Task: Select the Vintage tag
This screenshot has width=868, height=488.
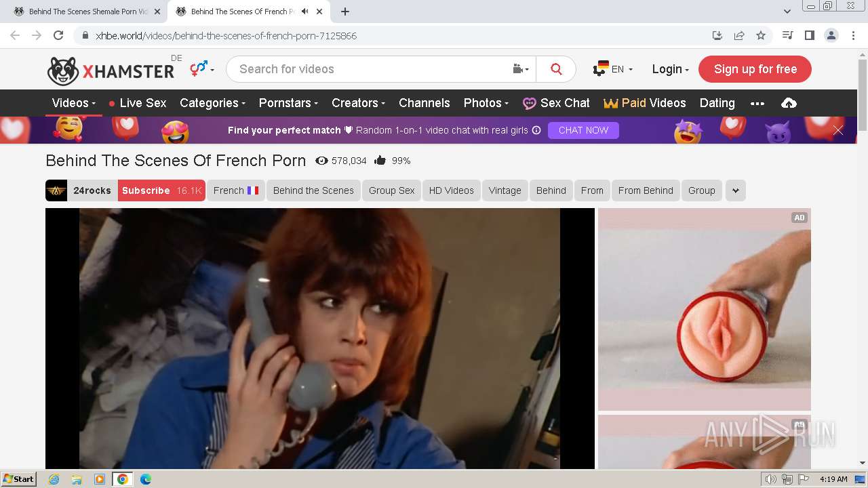Action: coord(505,190)
